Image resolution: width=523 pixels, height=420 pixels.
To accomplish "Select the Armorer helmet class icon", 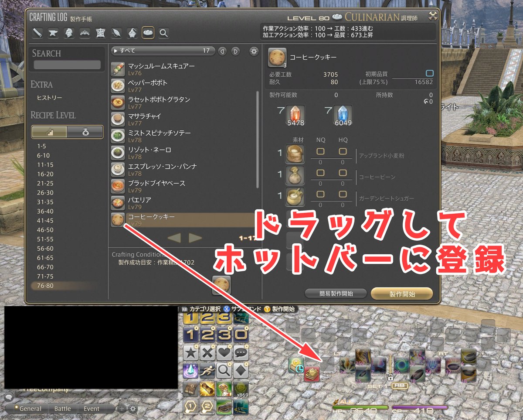I will click(69, 33).
